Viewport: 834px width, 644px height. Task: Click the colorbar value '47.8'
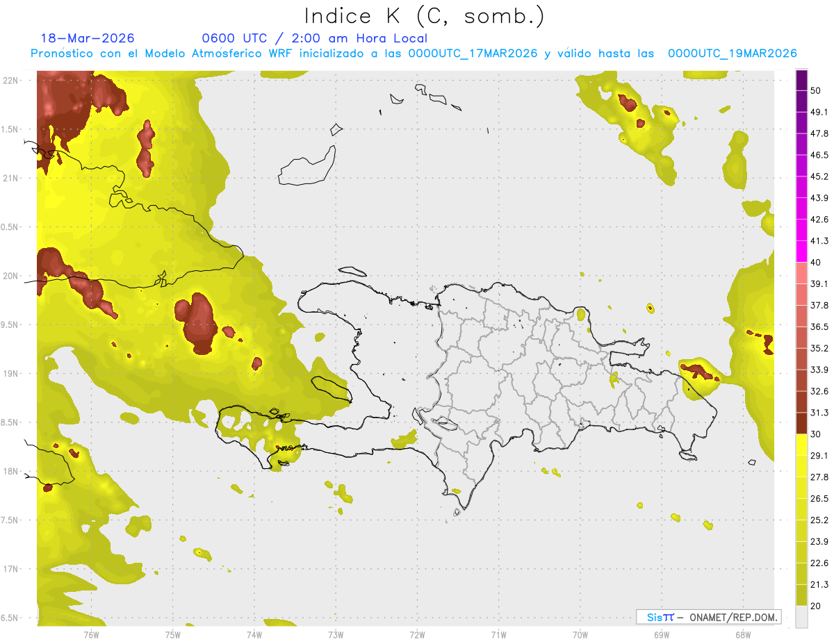[819, 133]
